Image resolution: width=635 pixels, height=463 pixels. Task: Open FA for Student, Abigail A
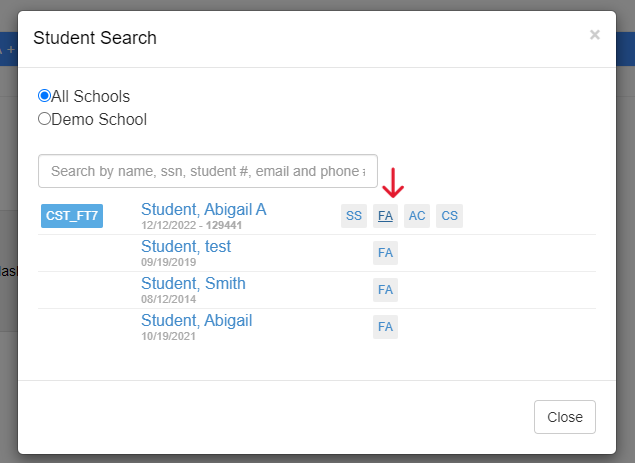tap(385, 216)
